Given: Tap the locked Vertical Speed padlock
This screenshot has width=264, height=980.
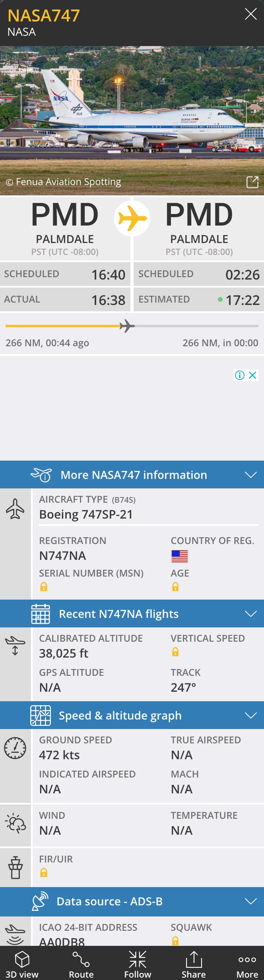Looking at the screenshot, I should (x=175, y=652).
